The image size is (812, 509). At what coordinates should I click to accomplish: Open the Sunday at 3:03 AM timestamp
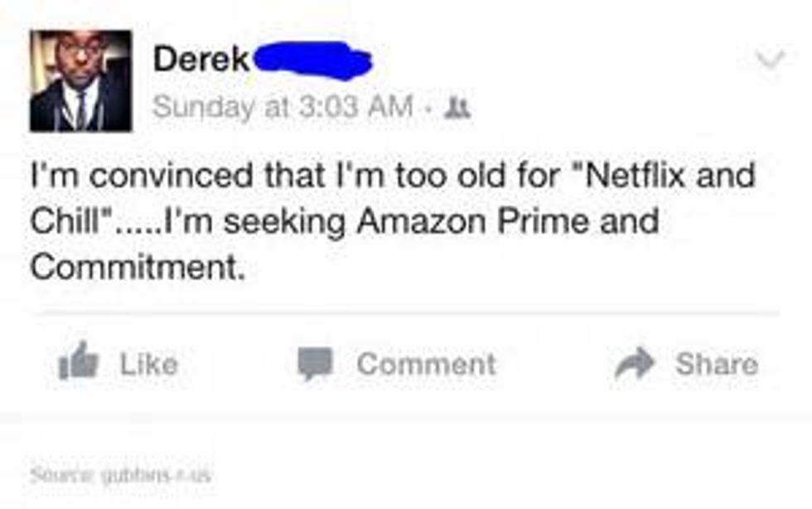coord(283,107)
